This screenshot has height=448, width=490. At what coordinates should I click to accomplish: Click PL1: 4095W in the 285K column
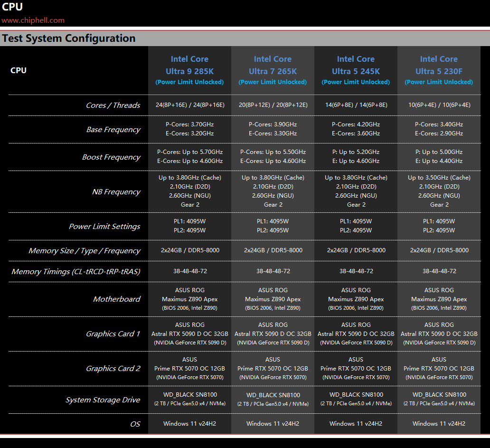[x=190, y=221]
